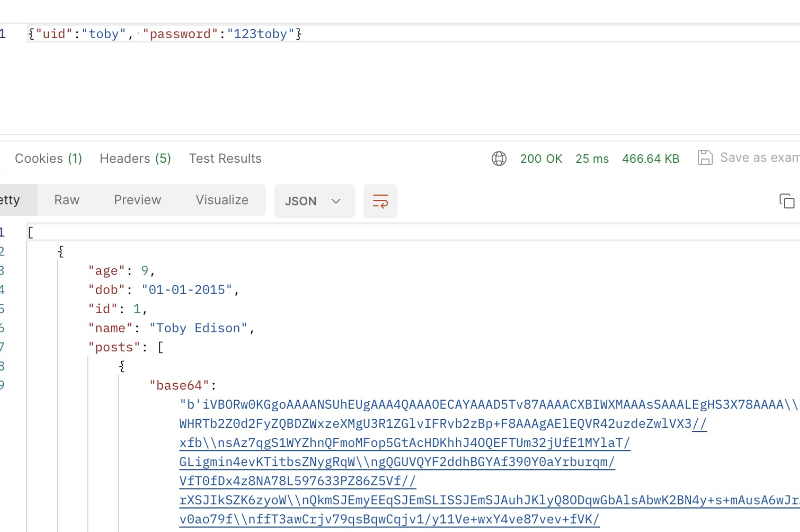Click the opening bracket on response line 1
This screenshot has height=532, width=800.
pyautogui.click(x=31, y=232)
